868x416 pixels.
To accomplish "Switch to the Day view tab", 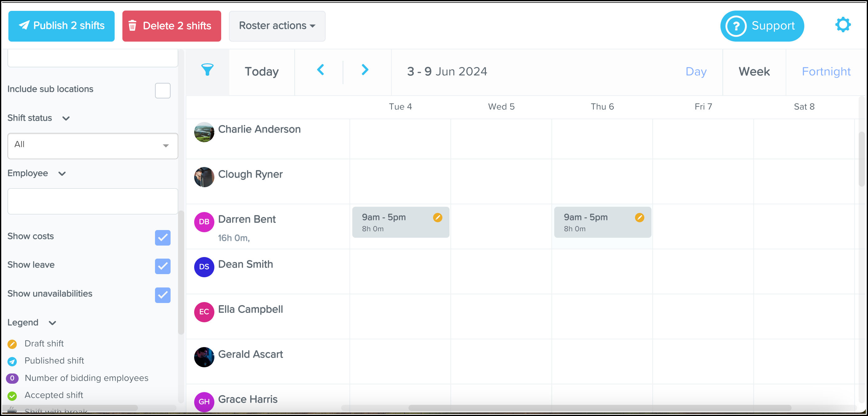I will 696,72.
